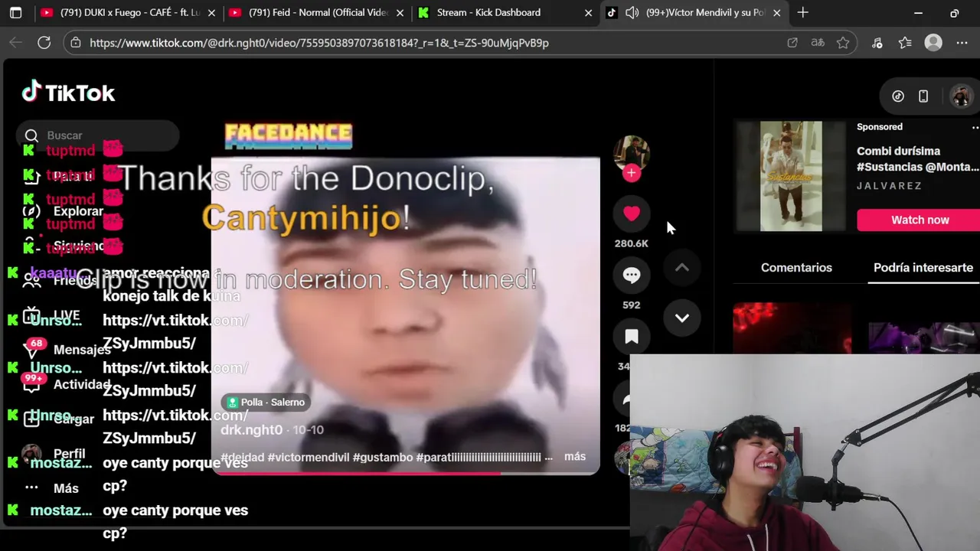The height and width of the screenshot is (551, 980).
Task: Open the purple suggested video thumbnail
Action: tap(923, 337)
